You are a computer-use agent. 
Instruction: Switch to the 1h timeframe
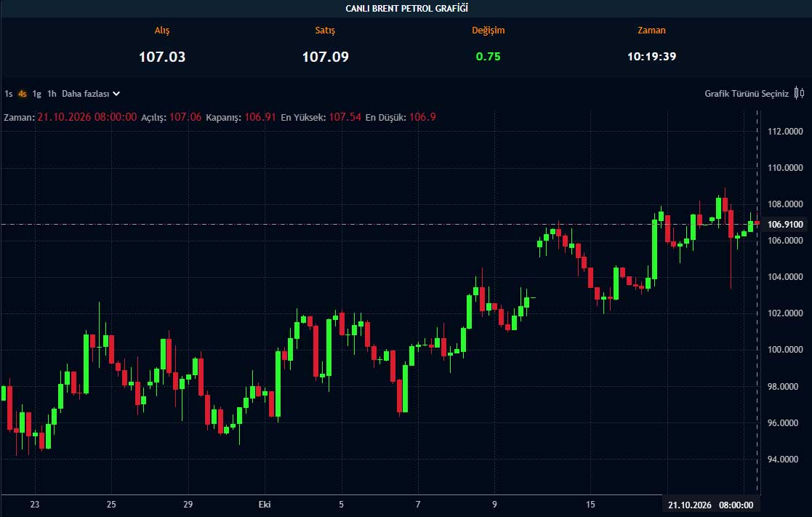coord(52,94)
